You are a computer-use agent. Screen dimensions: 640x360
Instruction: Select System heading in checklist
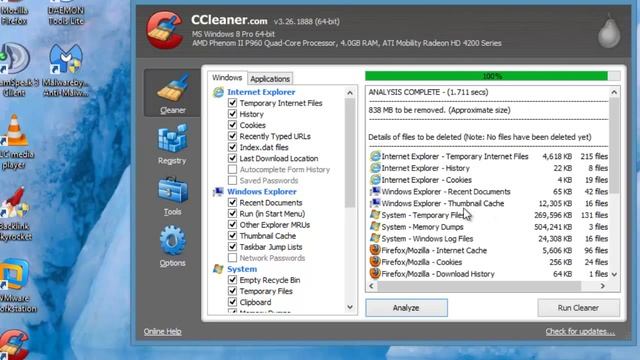point(242,269)
